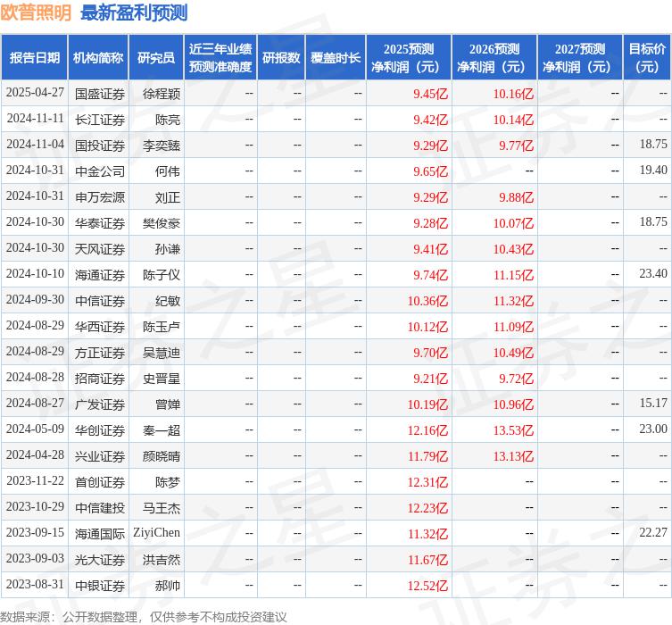Click the 中金公司 institution cell
The image size is (672, 625).
point(100,171)
